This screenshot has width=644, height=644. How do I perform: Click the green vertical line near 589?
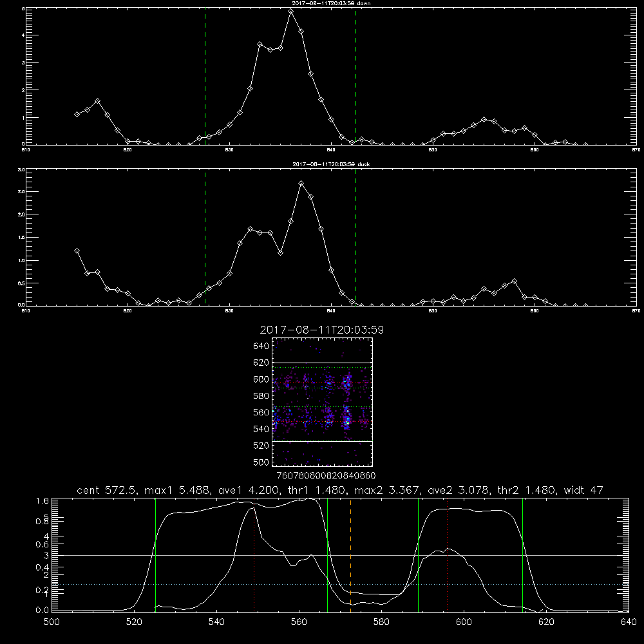pos(418,554)
